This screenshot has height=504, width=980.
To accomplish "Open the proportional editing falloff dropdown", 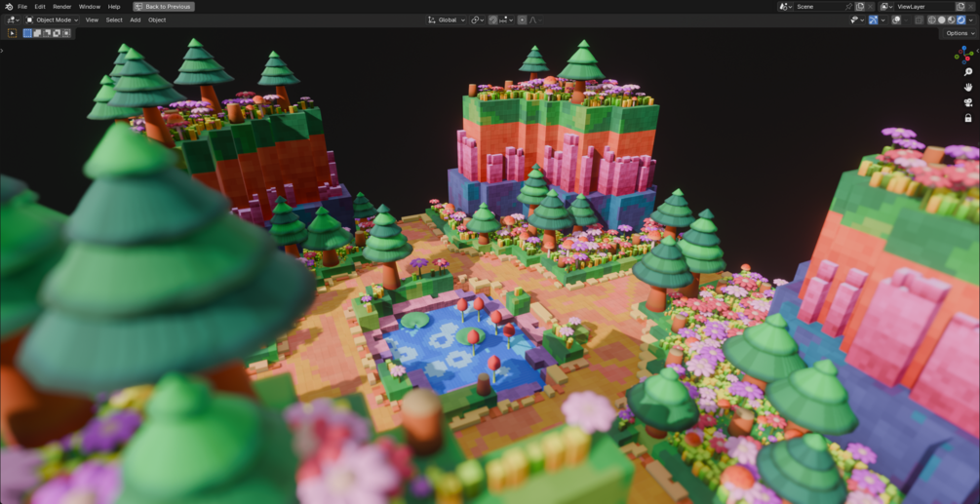I will tap(535, 20).
